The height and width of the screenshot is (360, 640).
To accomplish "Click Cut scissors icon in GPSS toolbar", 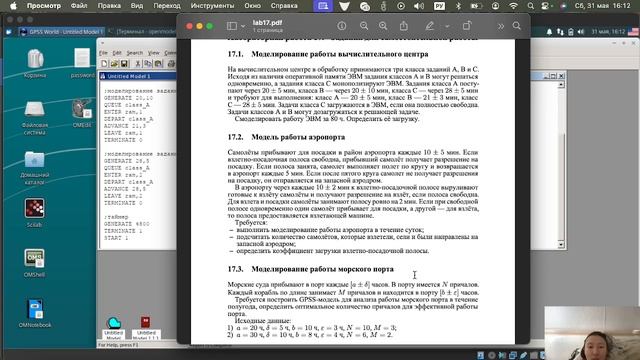I will coord(138,64).
